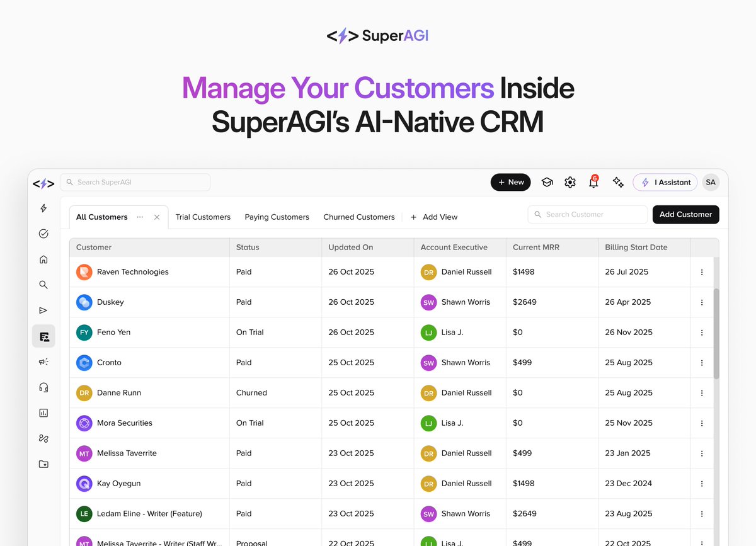Image resolution: width=756 pixels, height=546 pixels.
Task: Open the search sidebar icon
Action: [x=43, y=285]
